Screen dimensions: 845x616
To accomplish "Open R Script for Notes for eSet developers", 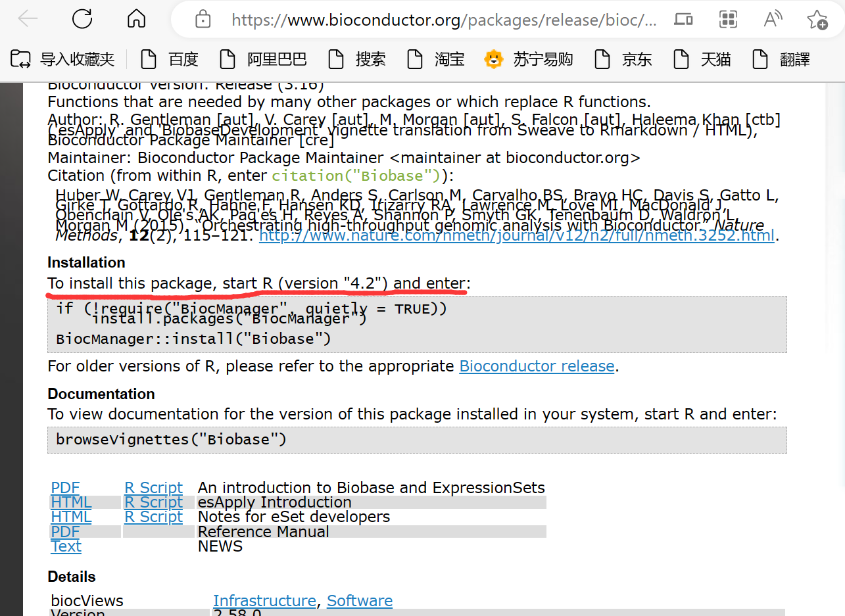I will 153,517.
